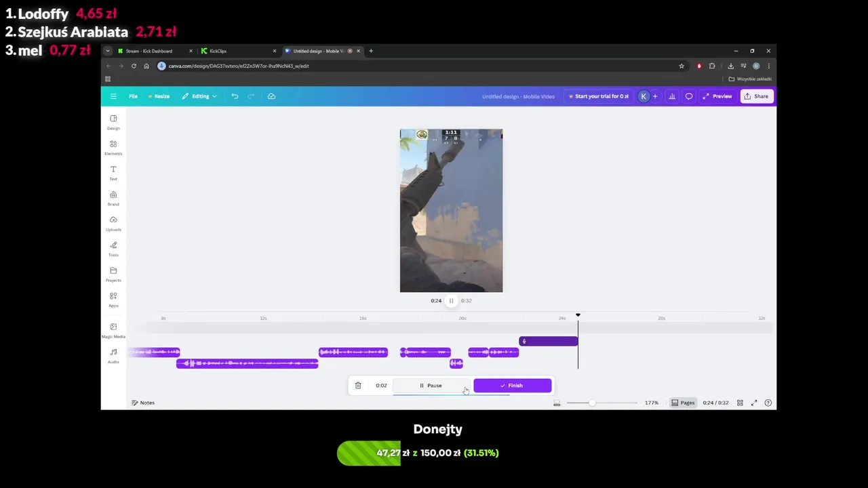Open the browser tab search dropdown
The image size is (868, 488).
coord(107,51)
